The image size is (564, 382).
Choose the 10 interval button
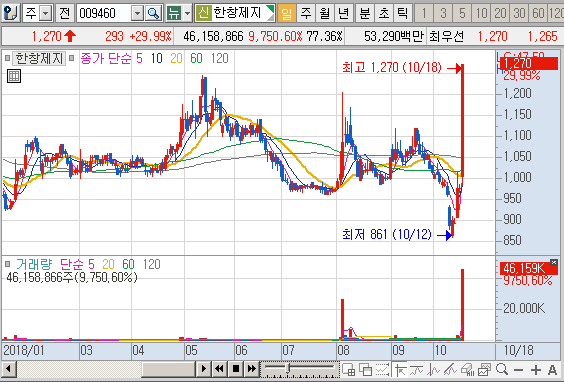coord(481,14)
